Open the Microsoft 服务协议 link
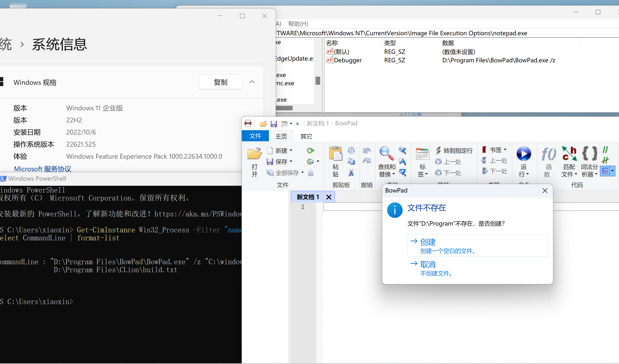619x364 pixels. pyautogui.click(x=42, y=169)
